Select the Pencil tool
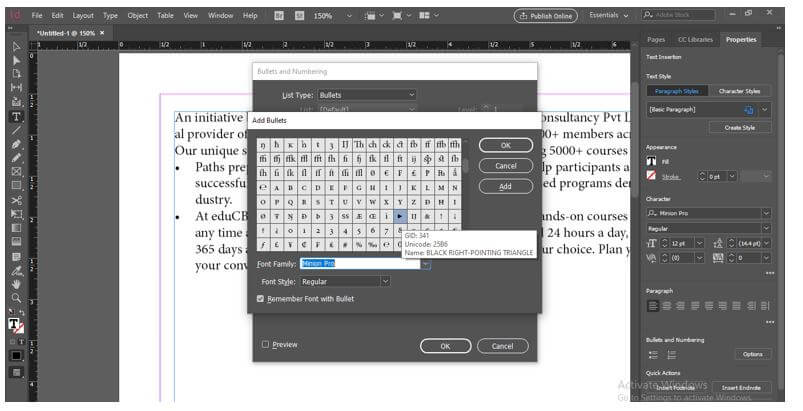 [16, 158]
